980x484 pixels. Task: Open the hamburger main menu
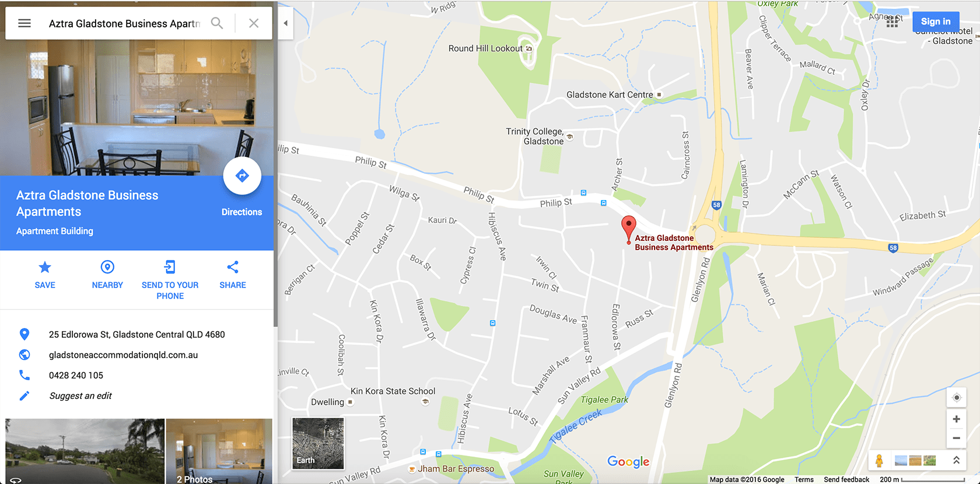coord(24,23)
